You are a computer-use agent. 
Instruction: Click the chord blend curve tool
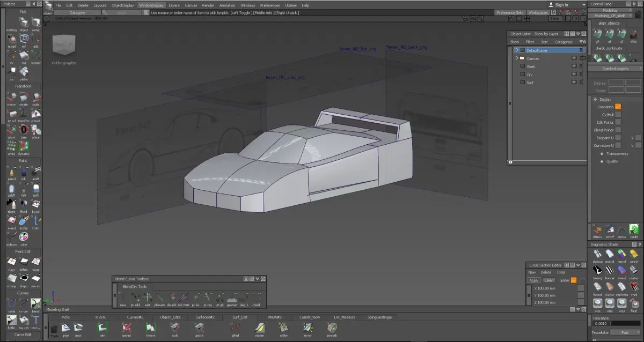tap(256, 299)
